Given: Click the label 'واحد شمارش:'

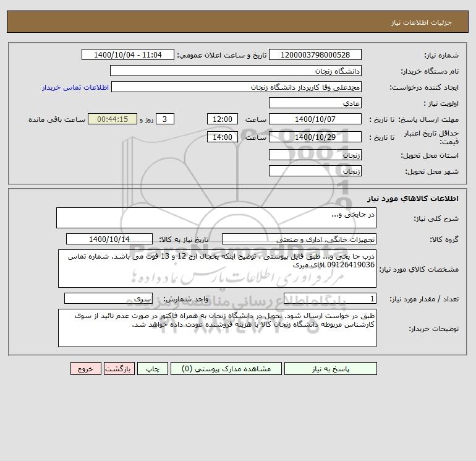Looking at the screenshot, I should pos(186,299).
